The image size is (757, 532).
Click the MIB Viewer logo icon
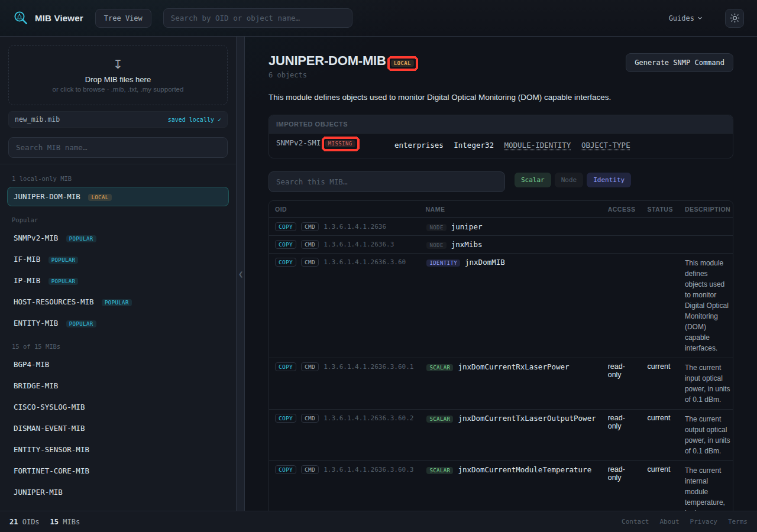(x=21, y=18)
